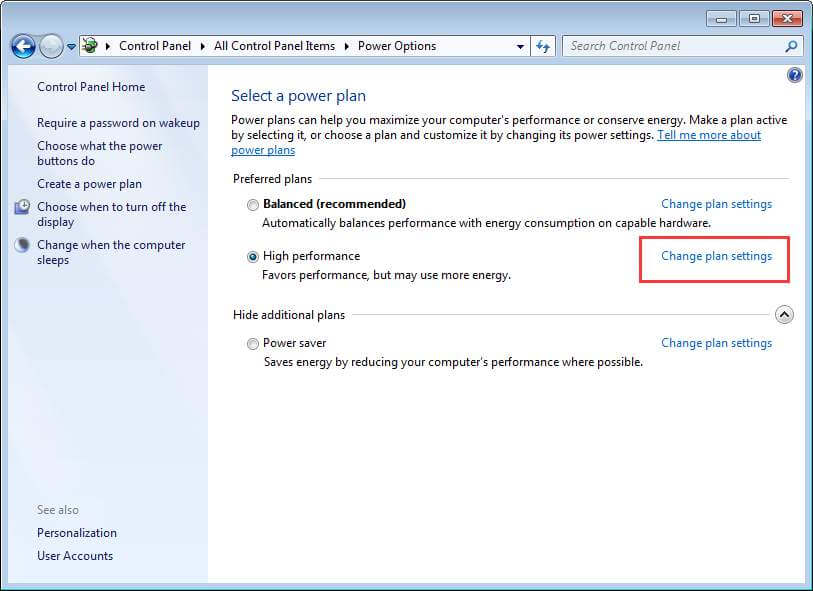Screen dimensions: 813x591
Task: Expand arrow before Control Panel breadcrumb
Action: (108, 46)
